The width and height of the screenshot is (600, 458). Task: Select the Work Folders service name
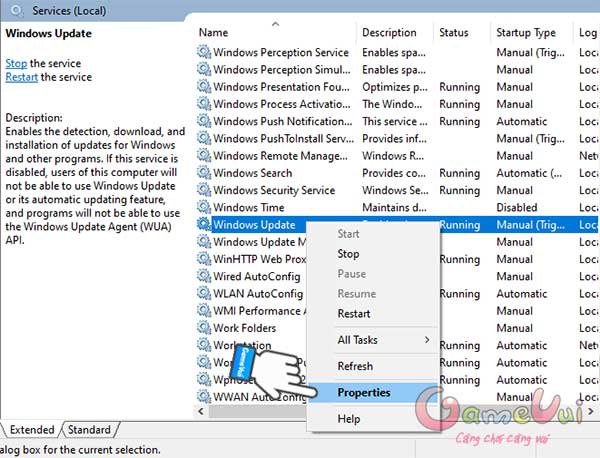coord(245,328)
